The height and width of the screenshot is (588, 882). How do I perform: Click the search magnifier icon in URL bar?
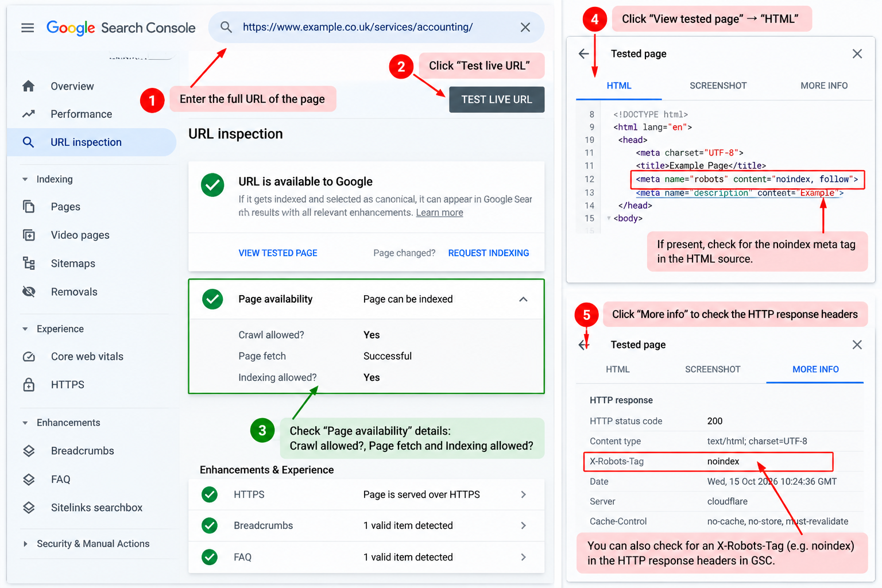click(226, 27)
